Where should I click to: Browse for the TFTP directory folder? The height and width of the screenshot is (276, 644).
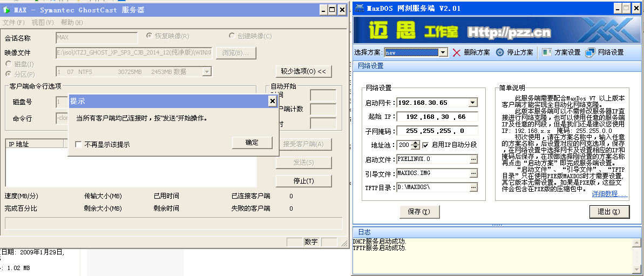pos(474,187)
